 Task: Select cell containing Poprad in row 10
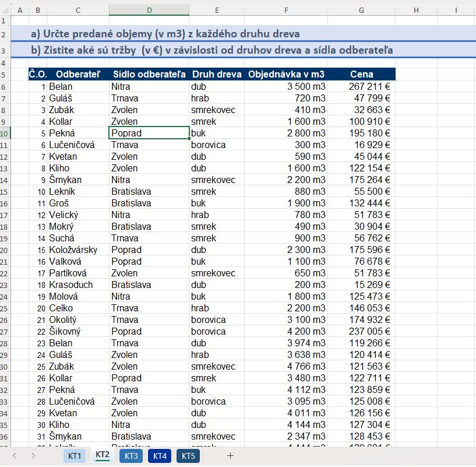pyautogui.click(x=149, y=133)
